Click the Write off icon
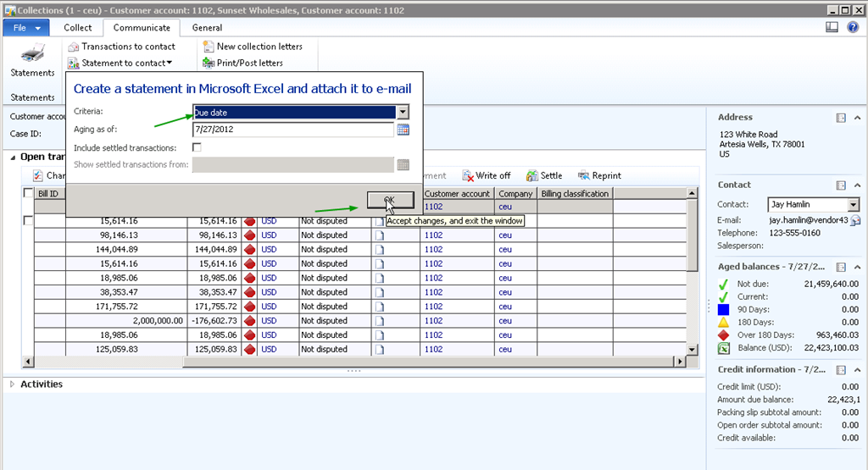 coord(468,176)
